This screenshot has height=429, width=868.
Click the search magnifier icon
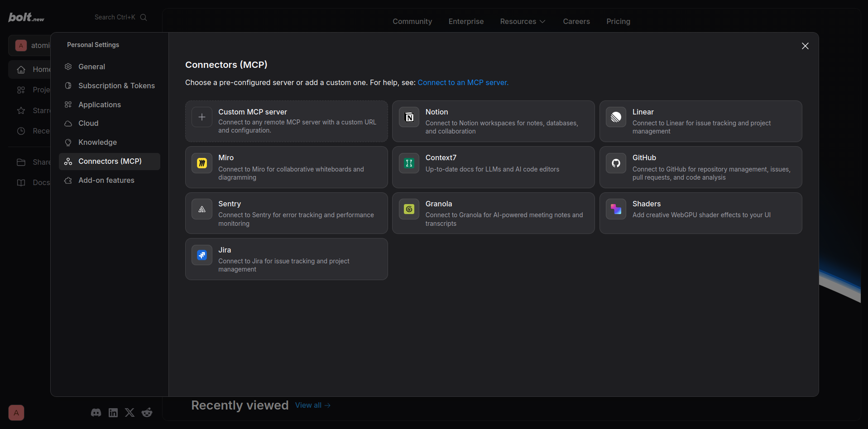(x=144, y=17)
